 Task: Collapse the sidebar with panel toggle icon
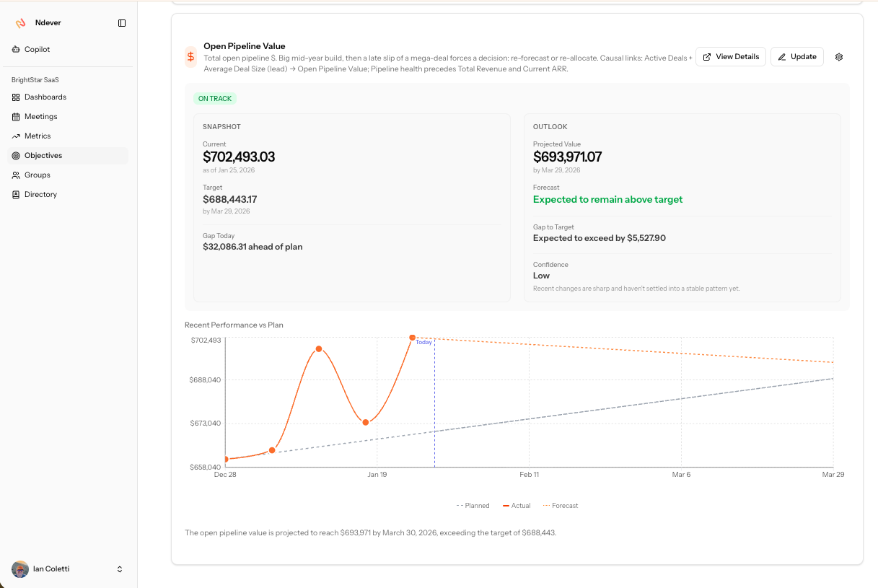pyautogui.click(x=122, y=23)
